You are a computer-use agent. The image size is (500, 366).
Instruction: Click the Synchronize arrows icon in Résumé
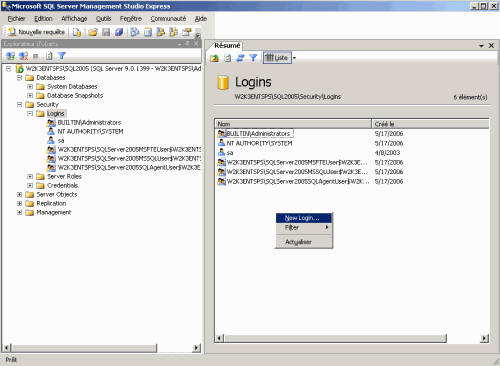240,58
